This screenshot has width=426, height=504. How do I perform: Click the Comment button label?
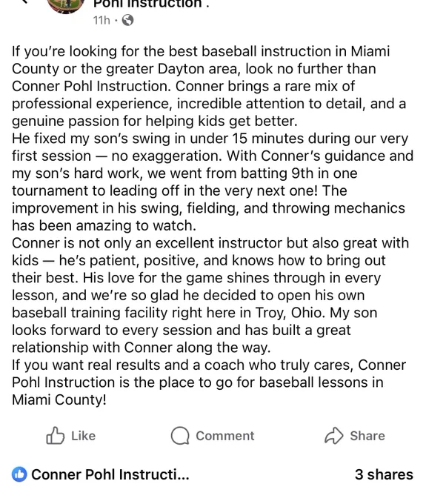coord(225,436)
